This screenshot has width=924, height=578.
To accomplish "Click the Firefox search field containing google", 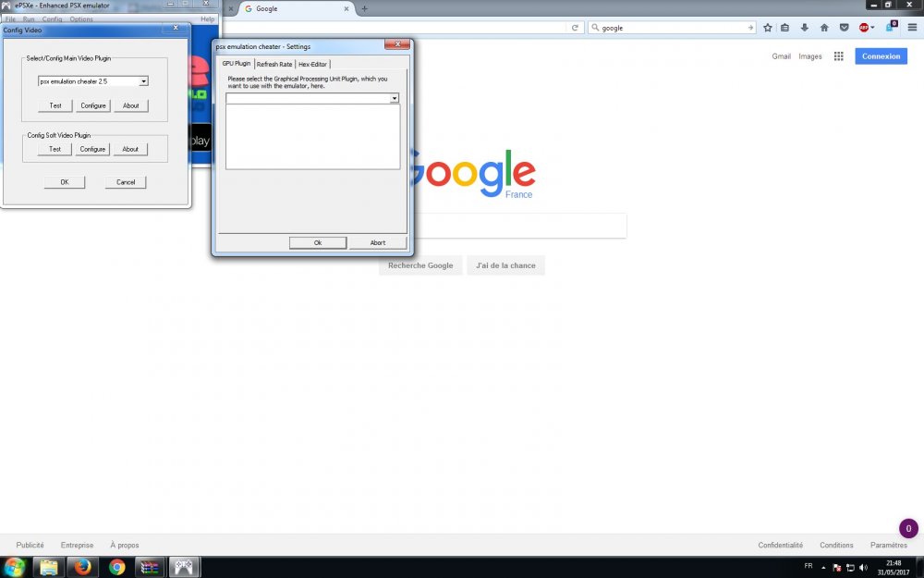I will coord(672,28).
